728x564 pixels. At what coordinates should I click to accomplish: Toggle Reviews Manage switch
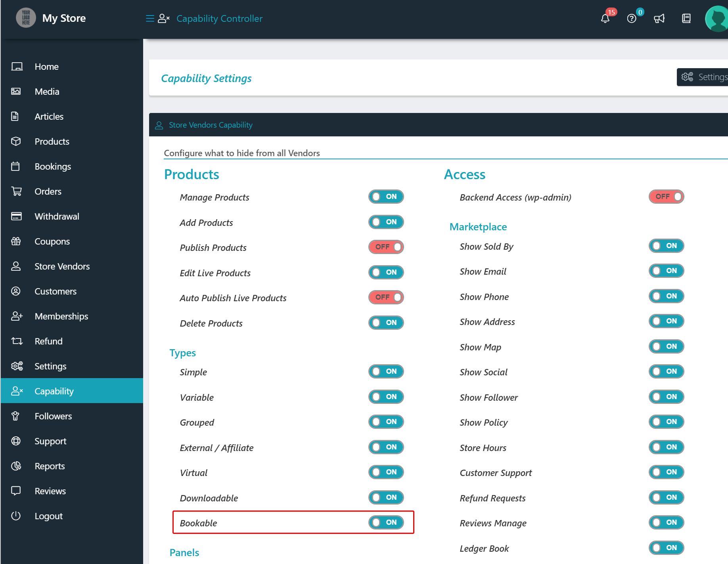coord(666,522)
